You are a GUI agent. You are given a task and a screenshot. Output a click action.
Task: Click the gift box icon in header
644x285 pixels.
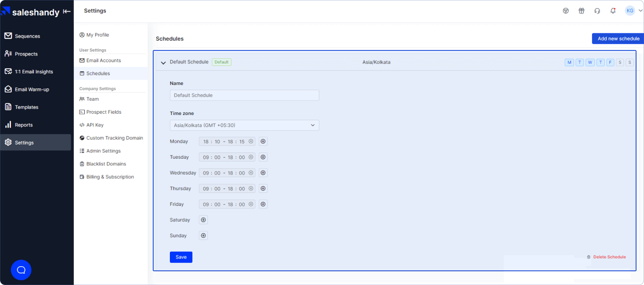(x=581, y=11)
